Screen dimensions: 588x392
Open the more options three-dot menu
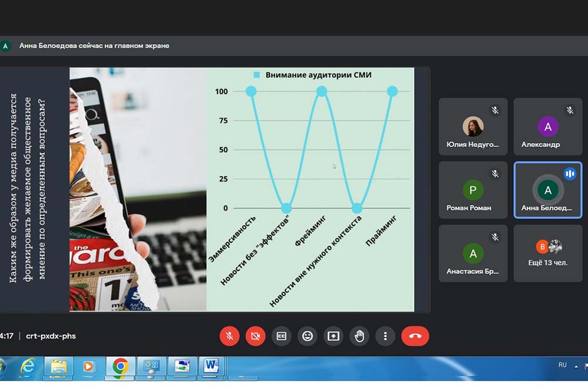click(x=385, y=336)
